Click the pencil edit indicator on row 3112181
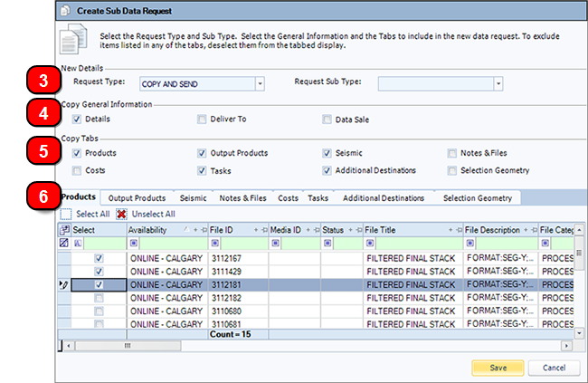588x383 pixels. tap(63, 285)
